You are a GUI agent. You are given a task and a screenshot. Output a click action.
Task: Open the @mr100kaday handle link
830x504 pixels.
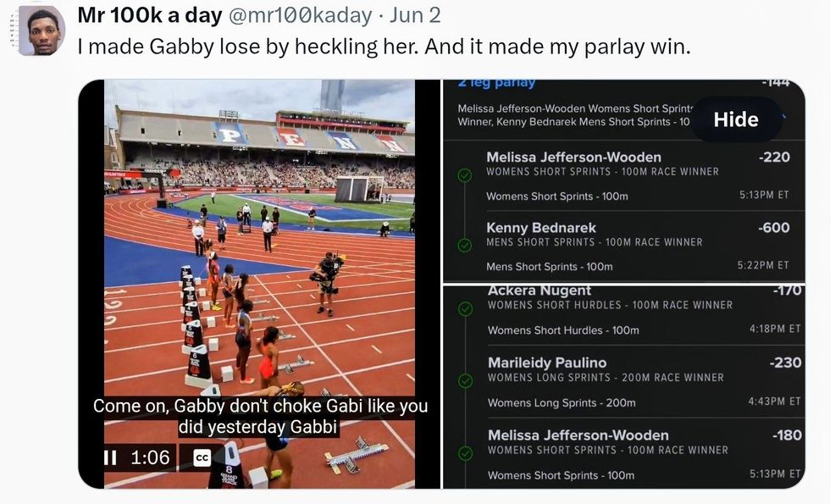click(x=298, y=15)
